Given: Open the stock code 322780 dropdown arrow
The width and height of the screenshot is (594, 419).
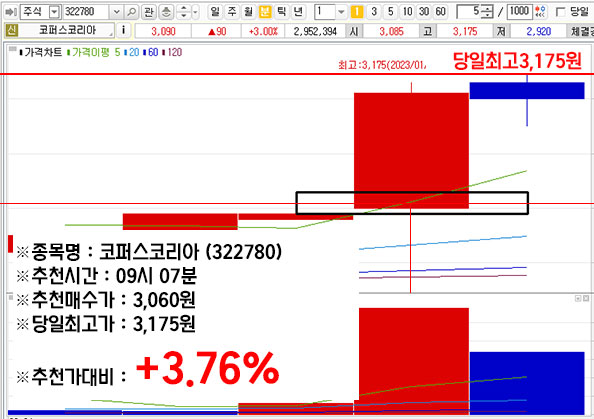Looking at the screenshot, I should pos(117,12).
